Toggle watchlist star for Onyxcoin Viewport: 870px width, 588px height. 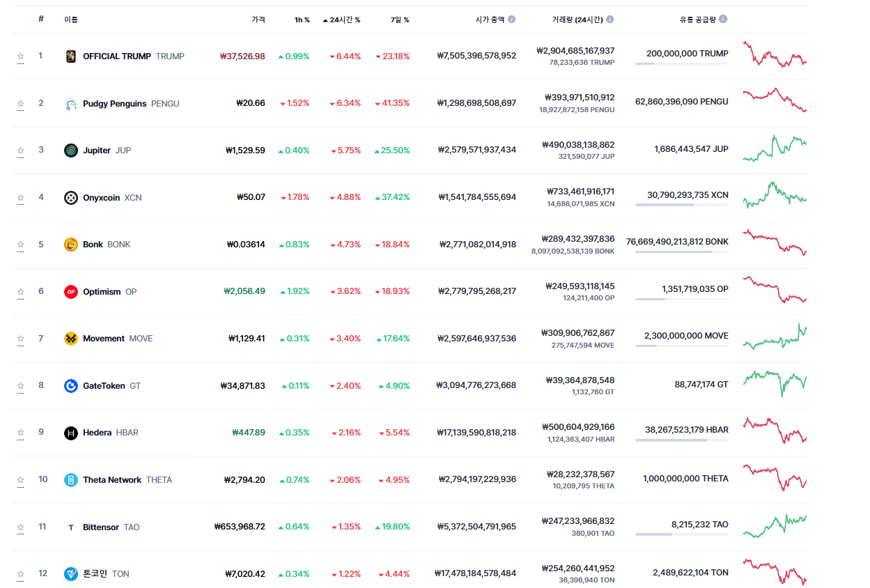(21, 198)
